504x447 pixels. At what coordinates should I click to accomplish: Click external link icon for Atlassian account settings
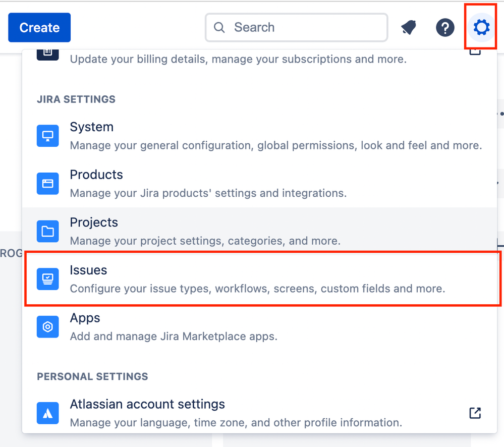tap(475, 413)
